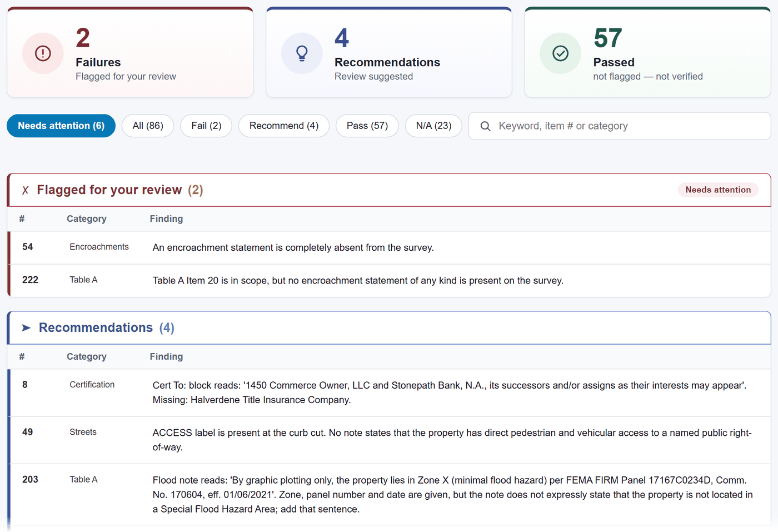Select item number 222 in the flagged table

[30, 280]
